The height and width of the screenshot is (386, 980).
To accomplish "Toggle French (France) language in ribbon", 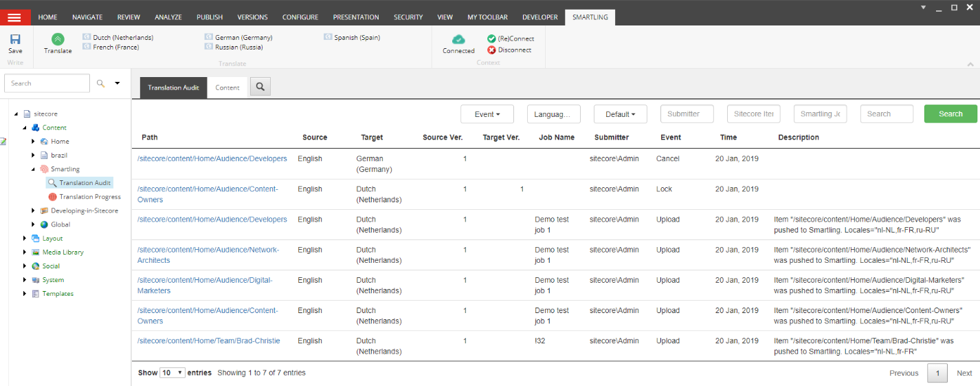I will 111,47.
